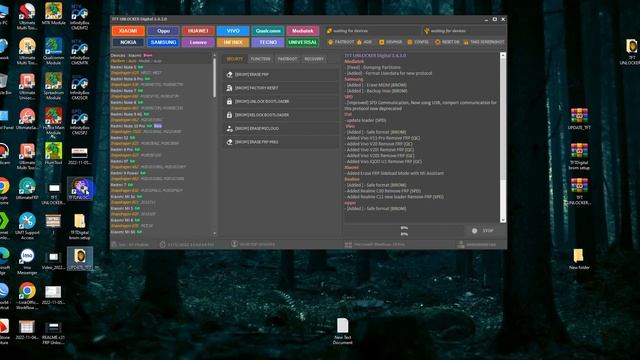Choose the SAMSUNG brand button

[x=163, y=42]
